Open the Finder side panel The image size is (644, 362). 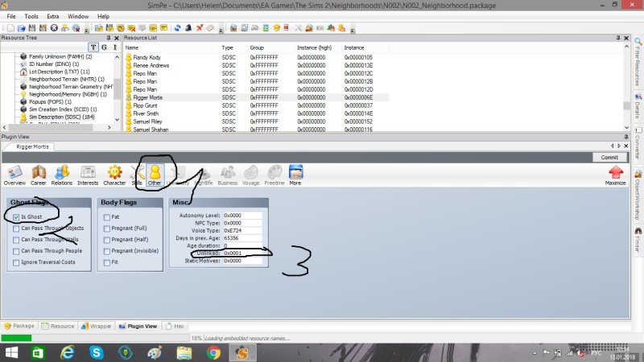click(638, 240)
